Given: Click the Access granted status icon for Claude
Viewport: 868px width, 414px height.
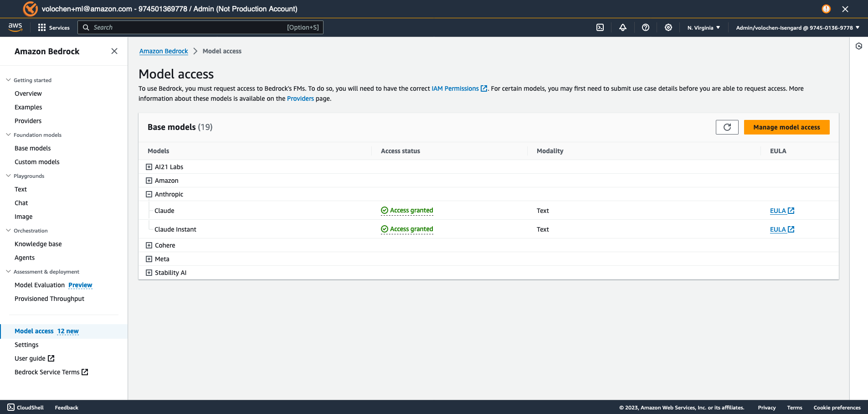Looking at the screenshot, I should pos(385,210).
